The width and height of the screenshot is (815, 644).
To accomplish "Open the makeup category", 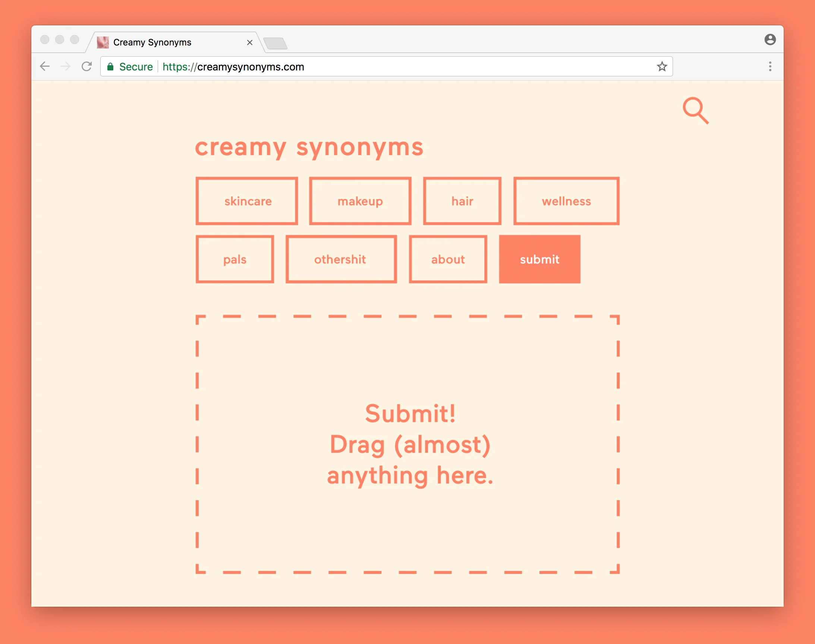I will pos(360,201).
